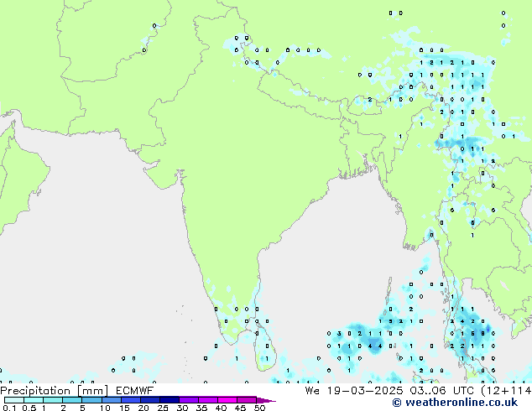
Task: Click the '25' legend scale value
Action: (x=163, y=408)
